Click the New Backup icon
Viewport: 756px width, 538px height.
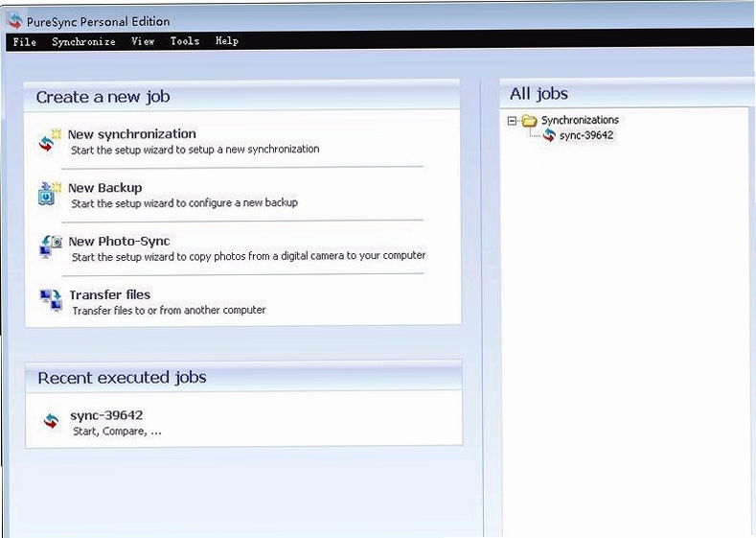coord(50,194)
